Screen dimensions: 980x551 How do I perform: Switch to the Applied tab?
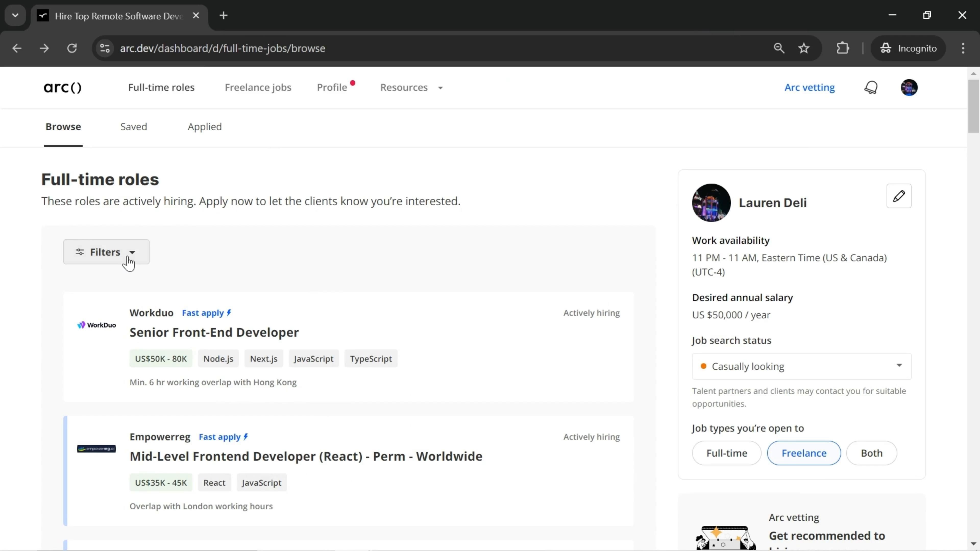click(204, 127)
